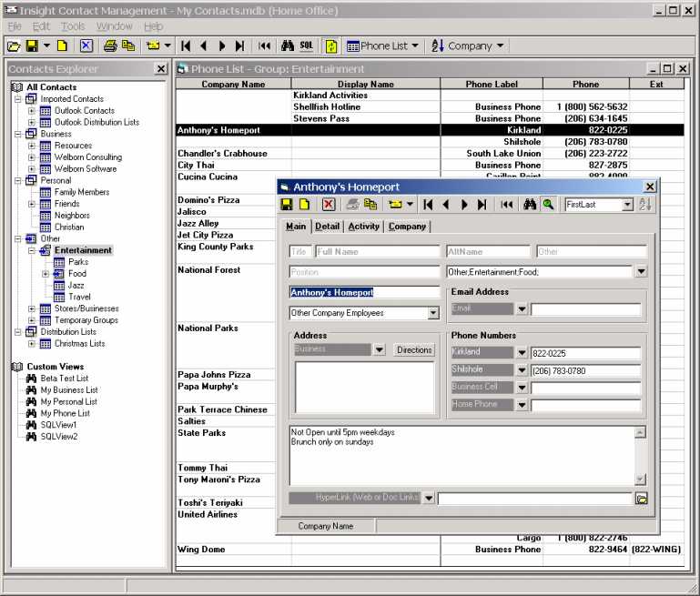Open the Shilshole phone label dropdown
The height and width of the screenshot is (596, 700).
[x=522, y=370]
